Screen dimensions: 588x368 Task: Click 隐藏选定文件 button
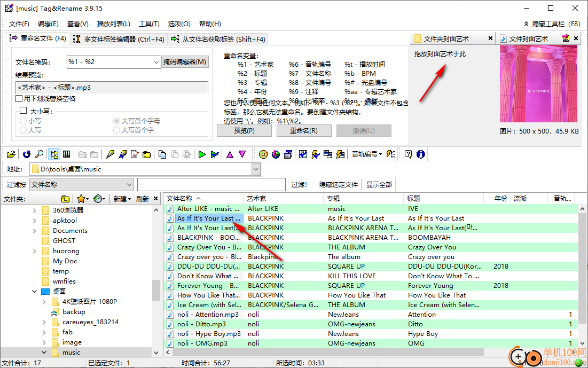tap(338, 185)
